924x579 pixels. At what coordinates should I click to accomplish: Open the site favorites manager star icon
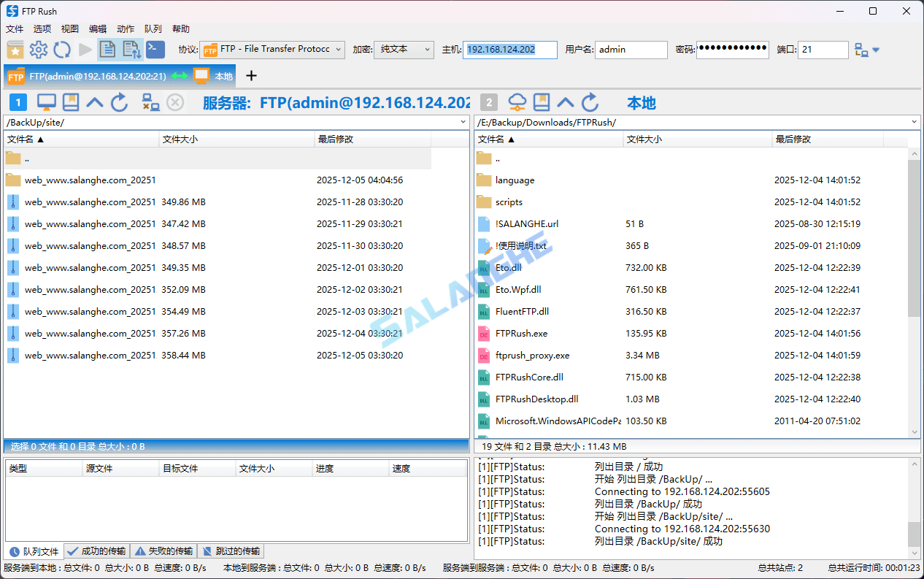click(x=15, y=50)
